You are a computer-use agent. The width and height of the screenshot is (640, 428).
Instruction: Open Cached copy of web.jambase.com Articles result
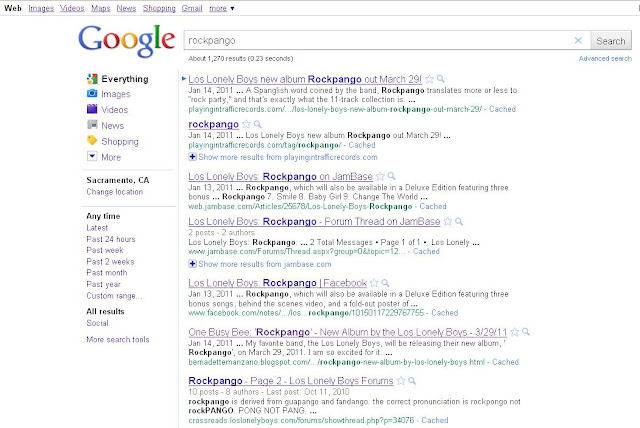(433, 206)
